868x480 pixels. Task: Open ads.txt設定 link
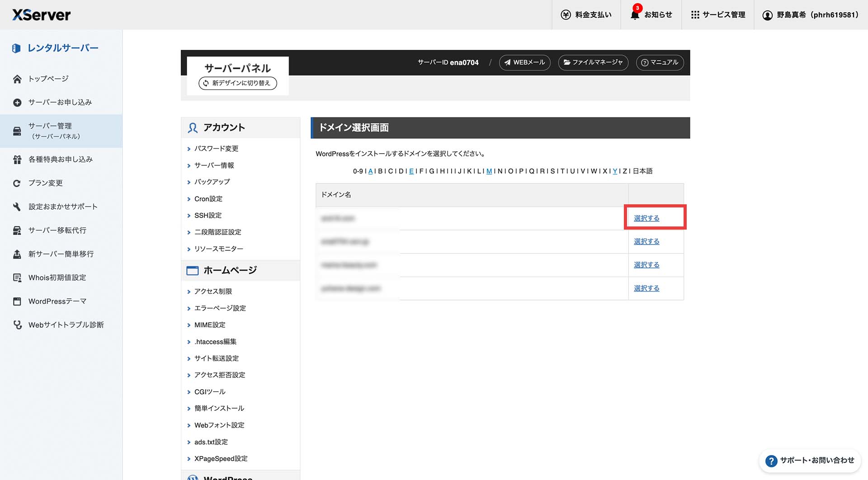(211, 442)
